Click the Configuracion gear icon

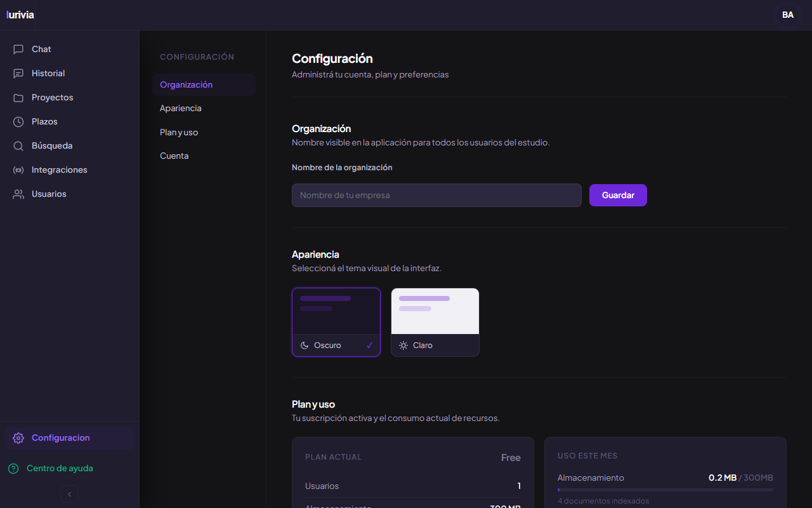point(18,438)
